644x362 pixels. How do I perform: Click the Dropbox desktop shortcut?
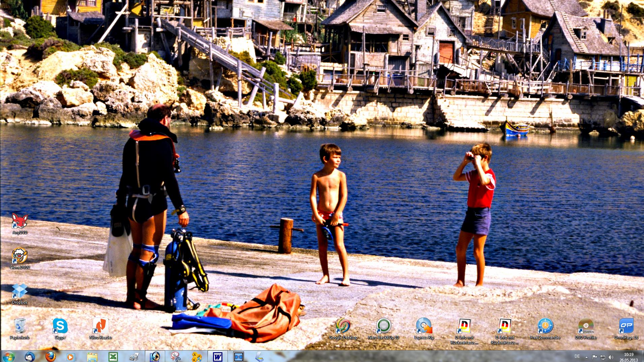[20, 292]
